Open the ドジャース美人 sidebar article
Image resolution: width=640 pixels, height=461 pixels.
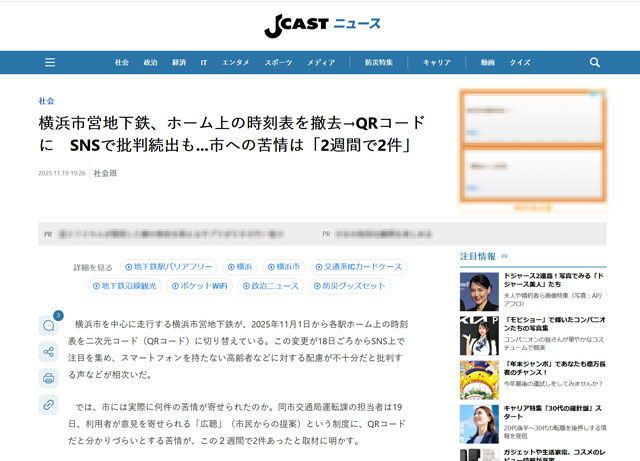click(x=553, y=280)
